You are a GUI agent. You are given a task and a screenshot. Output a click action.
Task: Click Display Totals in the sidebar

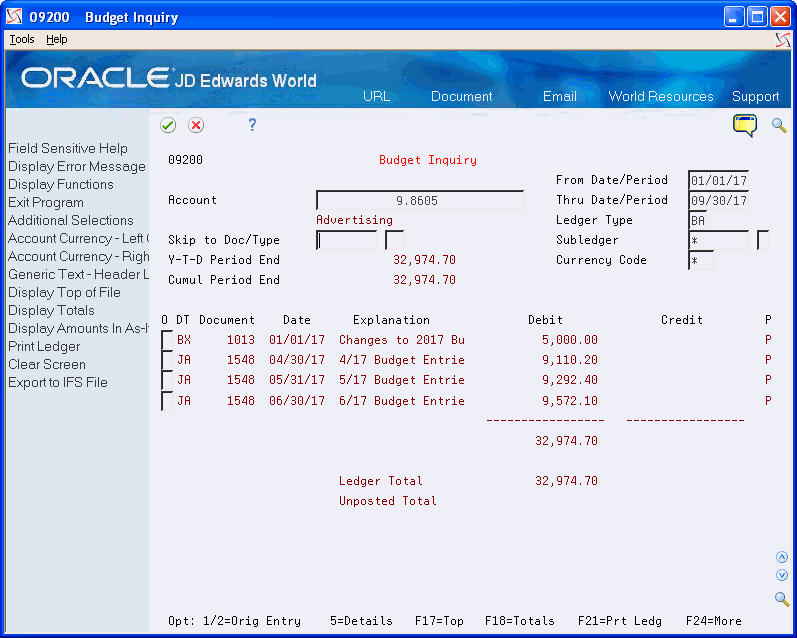tap(51, 310)
